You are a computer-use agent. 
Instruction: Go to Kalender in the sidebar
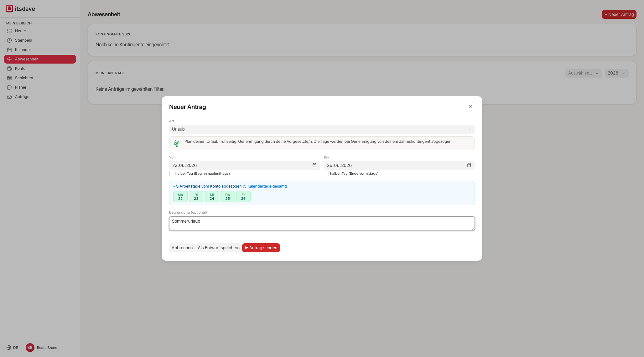pos(40,50)
